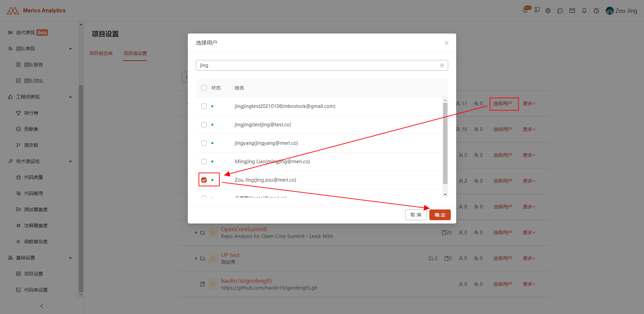Check jingyang user checkbox
Viewport: 644px width, 314px height.
(204, 143)
